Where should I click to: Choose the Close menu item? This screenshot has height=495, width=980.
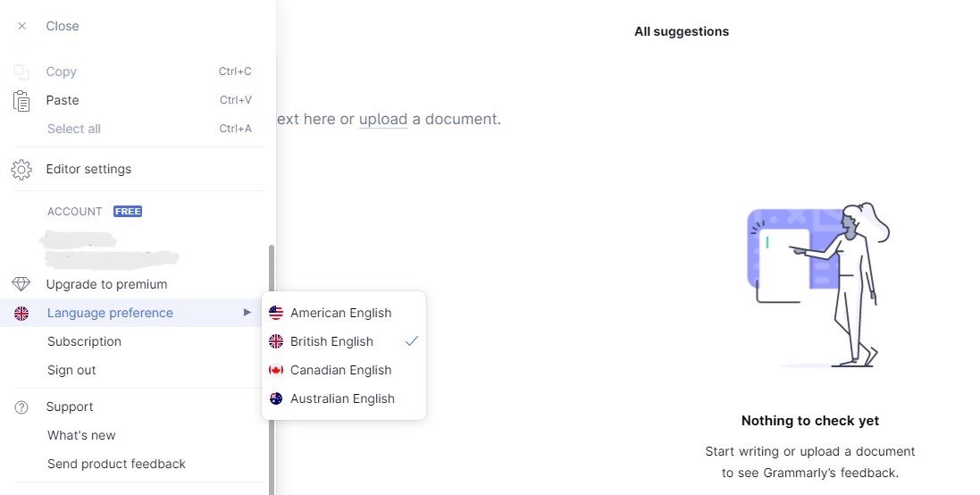tap(63, 26)
